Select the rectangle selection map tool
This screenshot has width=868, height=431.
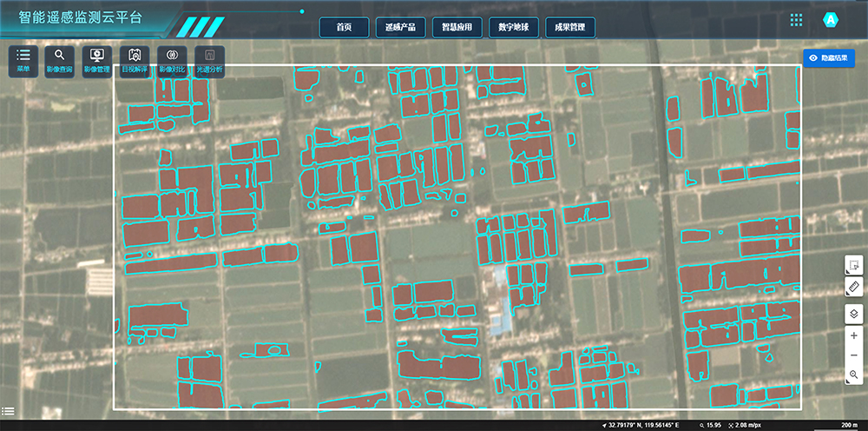tap(853, 264)
